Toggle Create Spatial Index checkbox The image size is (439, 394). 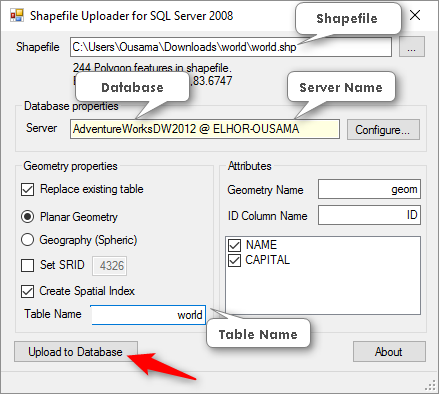(x=27, y=291)
